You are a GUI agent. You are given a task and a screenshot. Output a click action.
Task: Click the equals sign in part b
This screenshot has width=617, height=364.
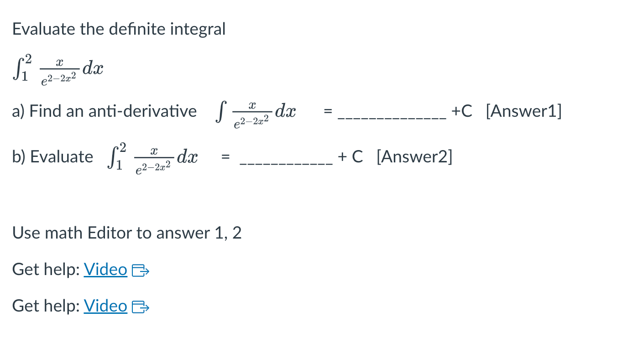[x=225, y=157]
